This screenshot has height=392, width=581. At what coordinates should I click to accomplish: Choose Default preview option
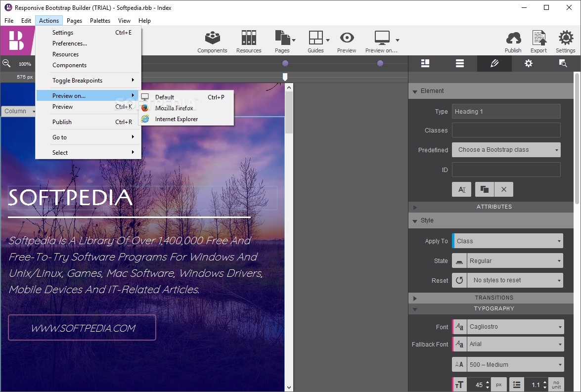coord(186,97)
